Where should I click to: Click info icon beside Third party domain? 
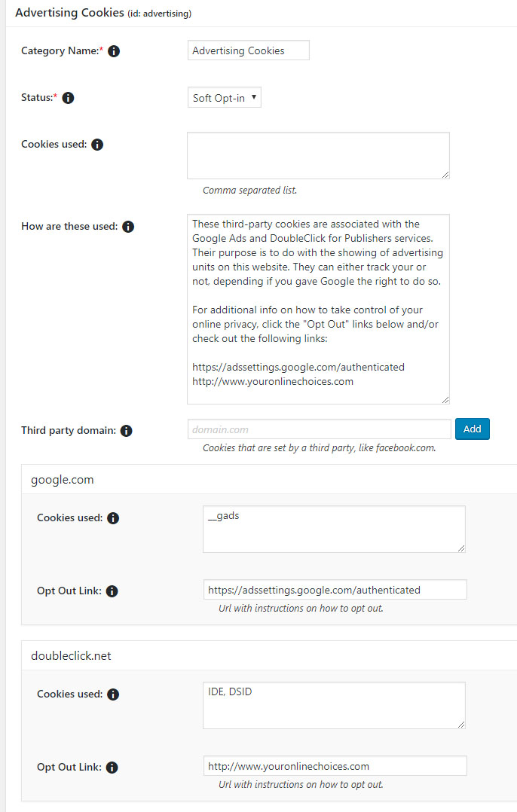coord(127,431)
